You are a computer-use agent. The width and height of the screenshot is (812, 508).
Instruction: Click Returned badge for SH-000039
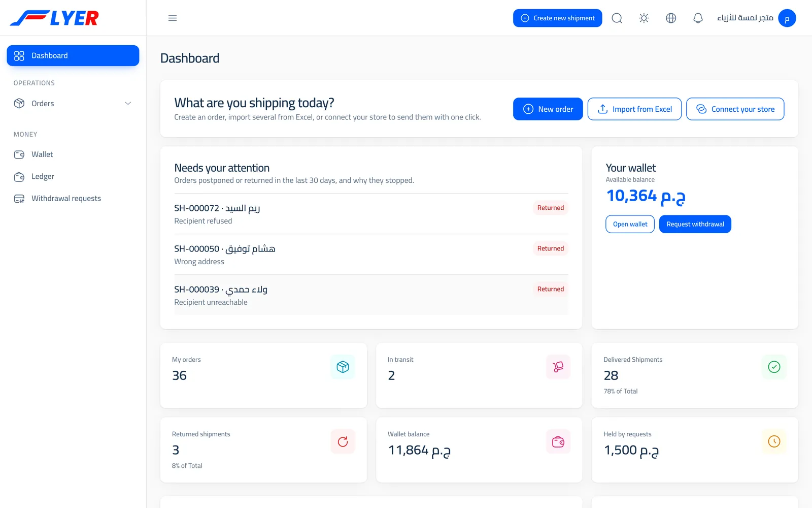tap(551, 289)
